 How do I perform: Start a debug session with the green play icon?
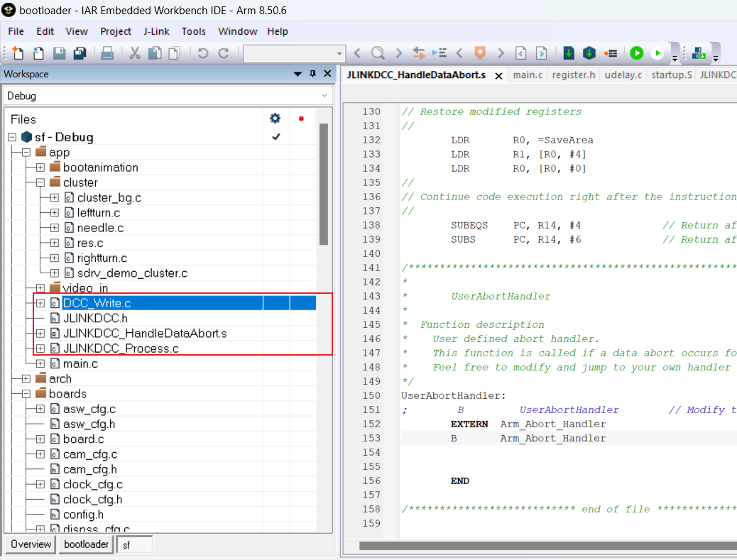636,53
